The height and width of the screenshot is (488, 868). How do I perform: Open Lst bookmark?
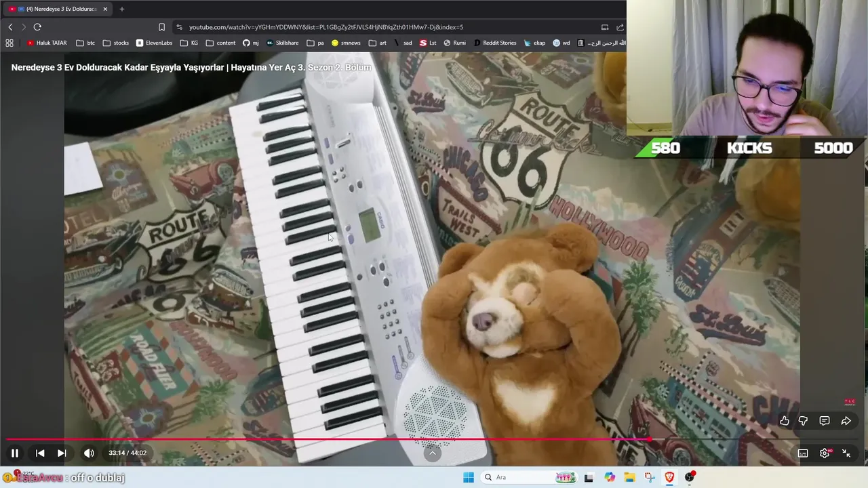pyautogui.click(x=428, y=43)
